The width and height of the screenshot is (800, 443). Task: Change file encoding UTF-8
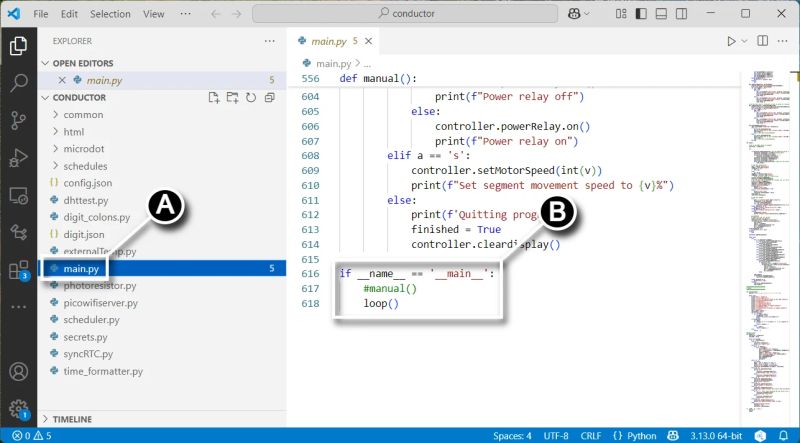pyautogui.click(x=556, y=436)
